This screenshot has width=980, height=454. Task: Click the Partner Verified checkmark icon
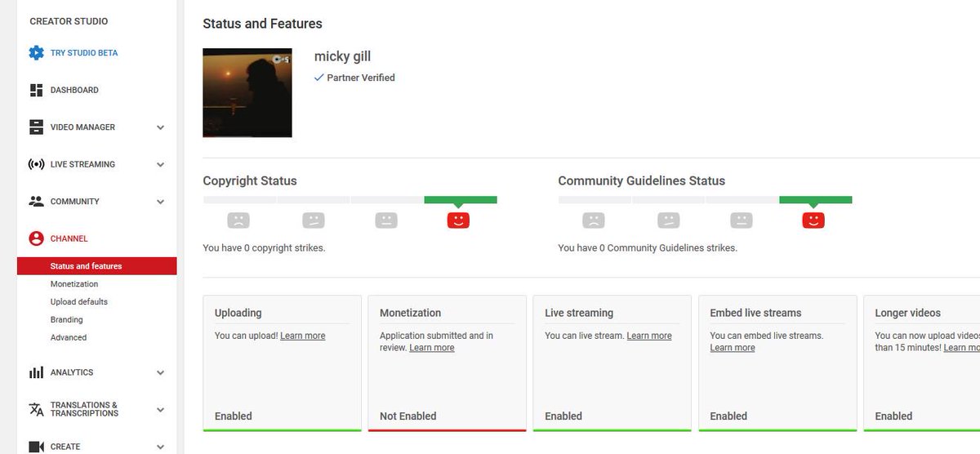point(319,78)
